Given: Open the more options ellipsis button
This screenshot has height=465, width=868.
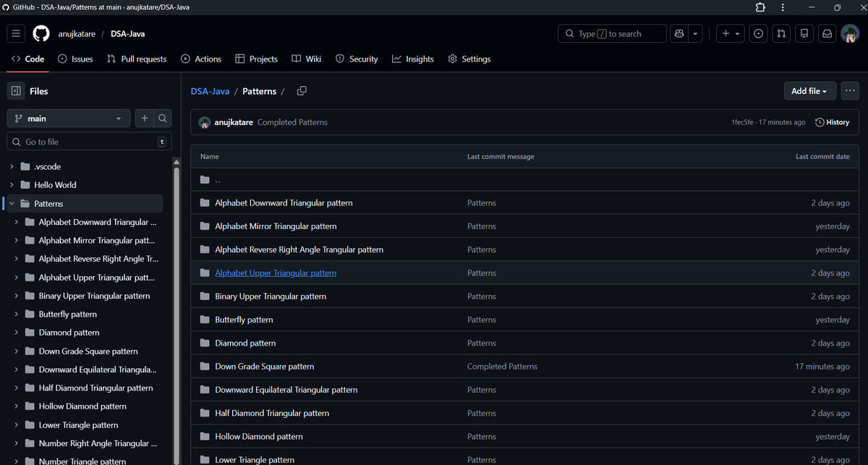Looking at the screenshot, I should 850,91.
